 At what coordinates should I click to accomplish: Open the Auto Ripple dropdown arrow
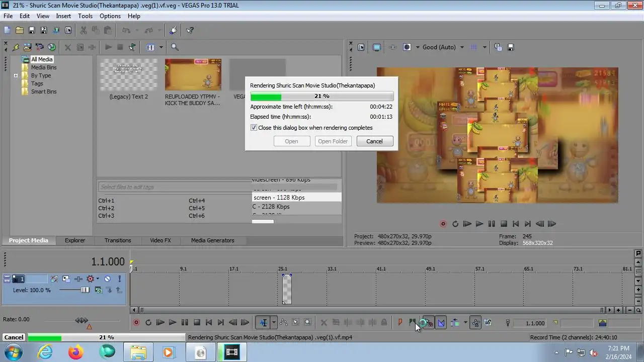click(465, 323)
